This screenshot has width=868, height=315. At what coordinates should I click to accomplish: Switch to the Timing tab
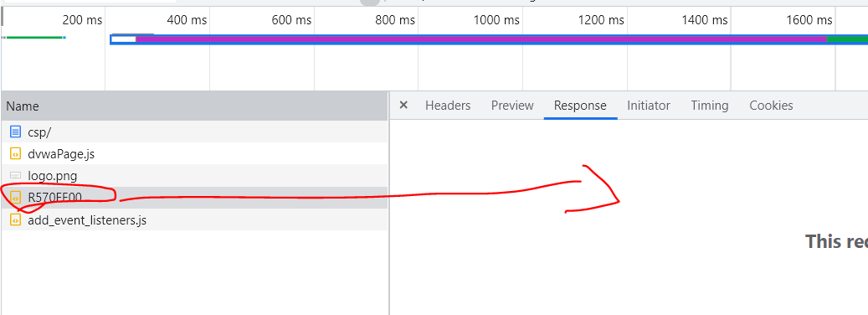[x=709, y=106]
